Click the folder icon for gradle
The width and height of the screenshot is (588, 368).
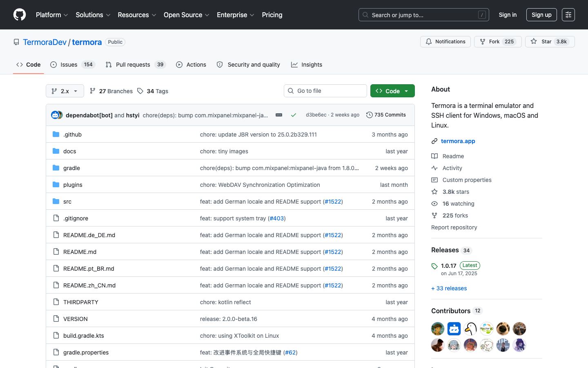(x=56, y=168)
